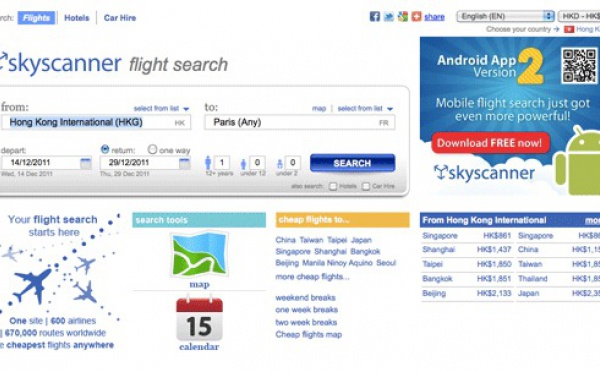This screenshot has height=372, width=600.
Task: Click the Hong Kong flag icon
Action: [569, 29]
